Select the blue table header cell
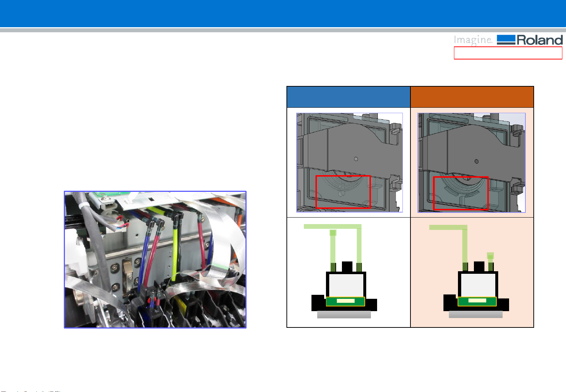Image resolution: width=566 pixels, height=392 pixels. tap(348, 97)
